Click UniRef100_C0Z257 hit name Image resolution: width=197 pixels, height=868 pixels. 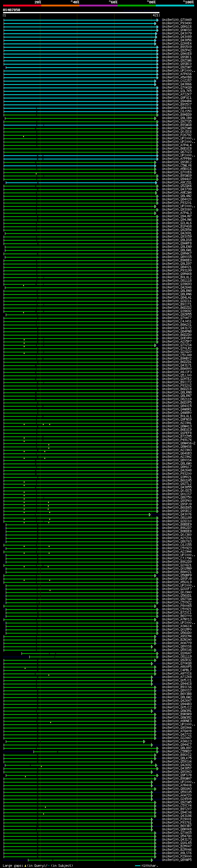[x=177, y=81]
